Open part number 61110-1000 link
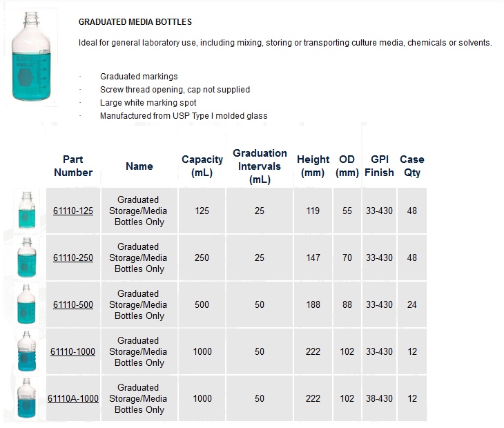 72,351
